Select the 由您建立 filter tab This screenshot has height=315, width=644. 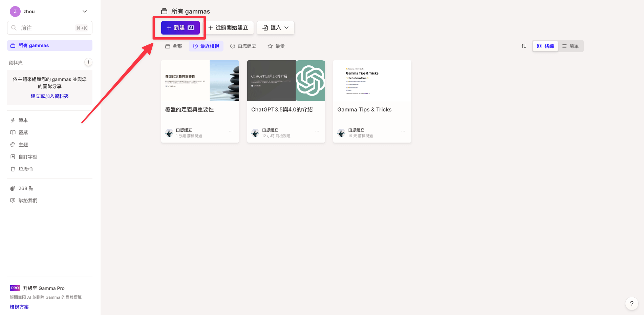tap(243, 46)
